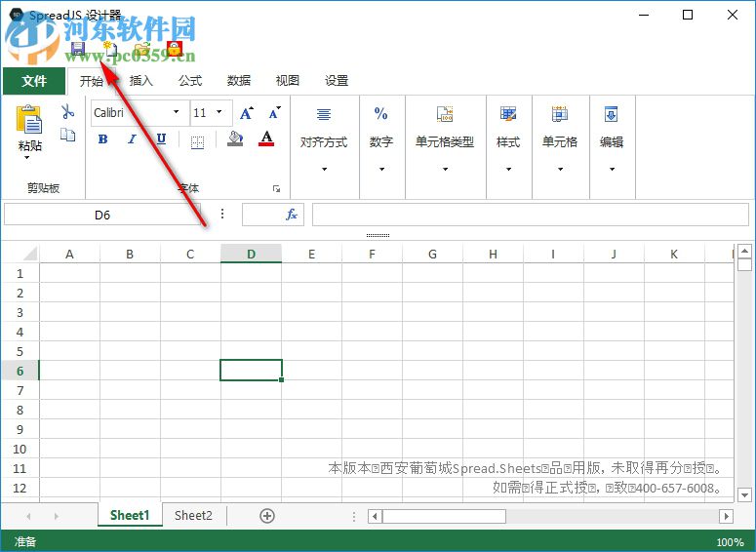
Task: Click the new document icon
Action: coord(110,50)
